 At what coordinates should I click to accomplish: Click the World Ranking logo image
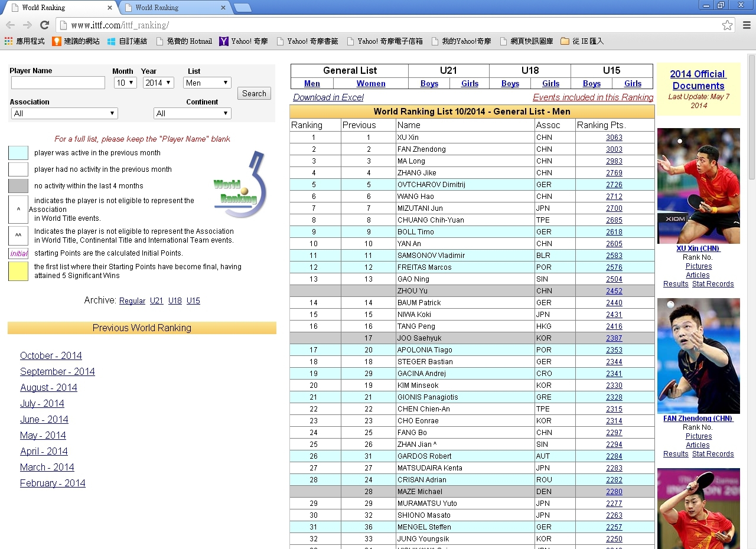point(240,184)
